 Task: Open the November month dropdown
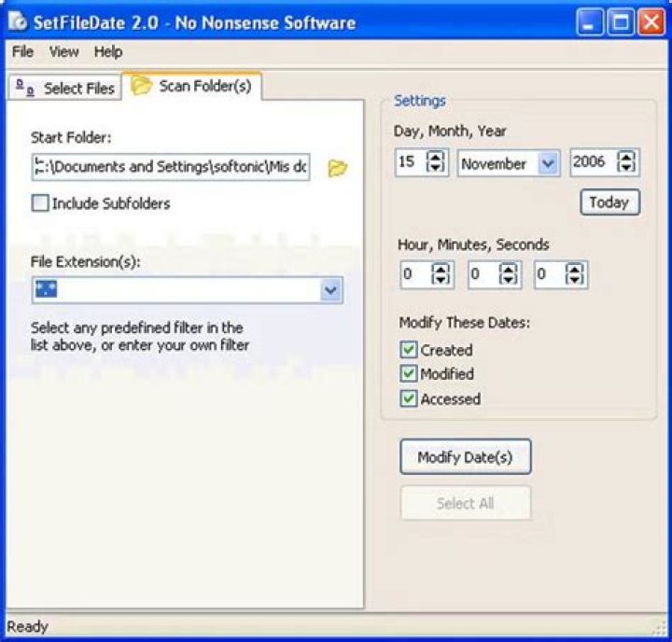coord(548,163)
